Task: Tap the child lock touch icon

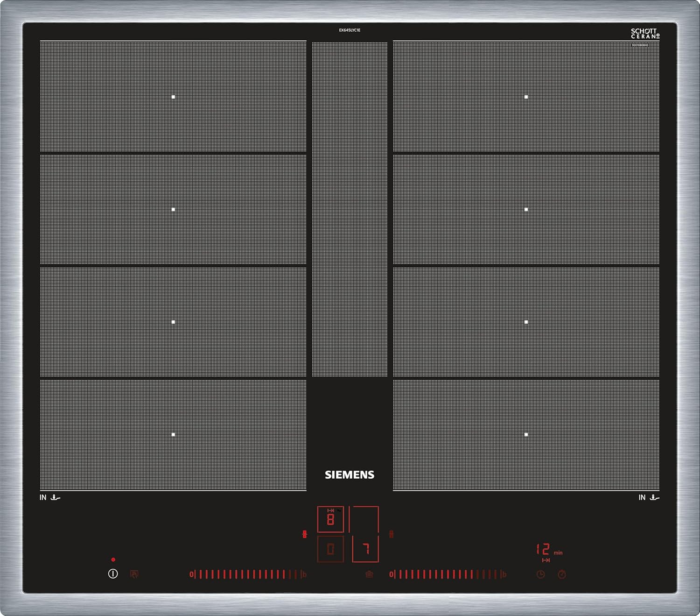Action: pos(134,574)
